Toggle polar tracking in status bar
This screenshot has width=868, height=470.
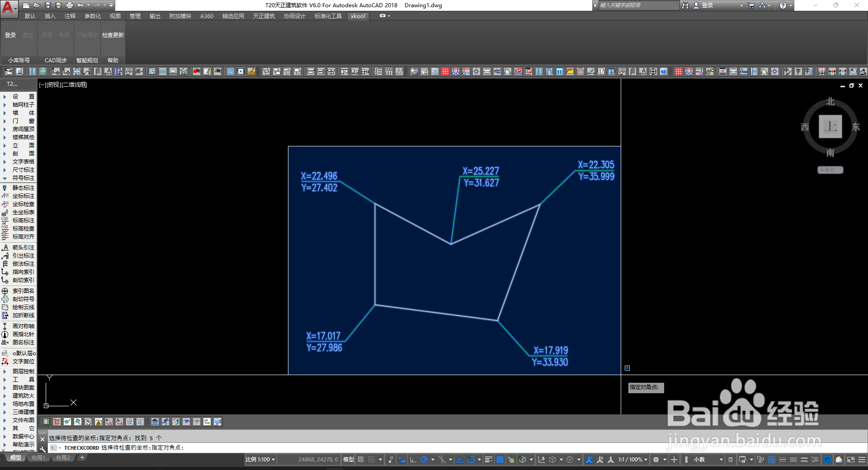[424, 460]
